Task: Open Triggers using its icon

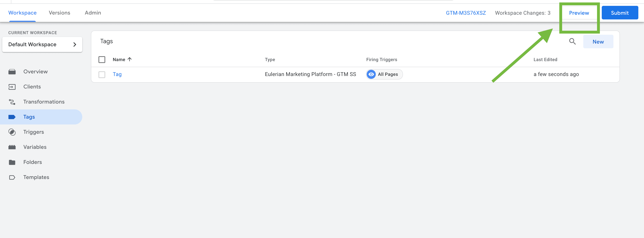Action: pyautogui.click(x=12, y=132)
